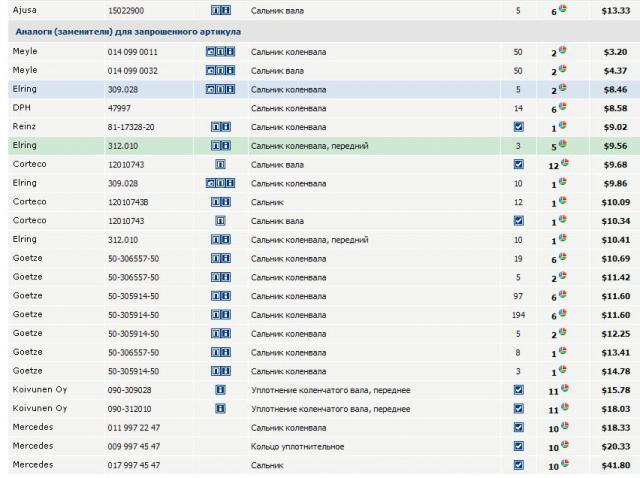The width and height of the screenshot is (640, 478).
Task: Select the brand name 'Reinz'
Action: click(x=24, y=127)
